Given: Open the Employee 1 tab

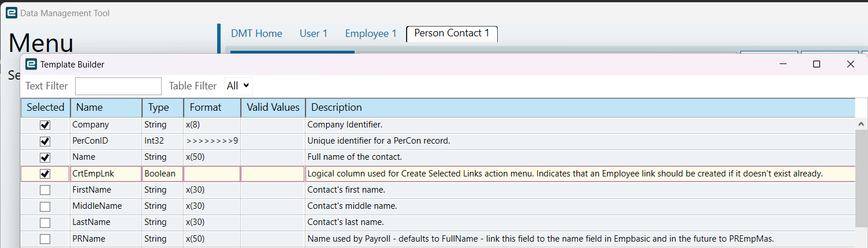Looking at the screenshot, I should tap(371, 33).
